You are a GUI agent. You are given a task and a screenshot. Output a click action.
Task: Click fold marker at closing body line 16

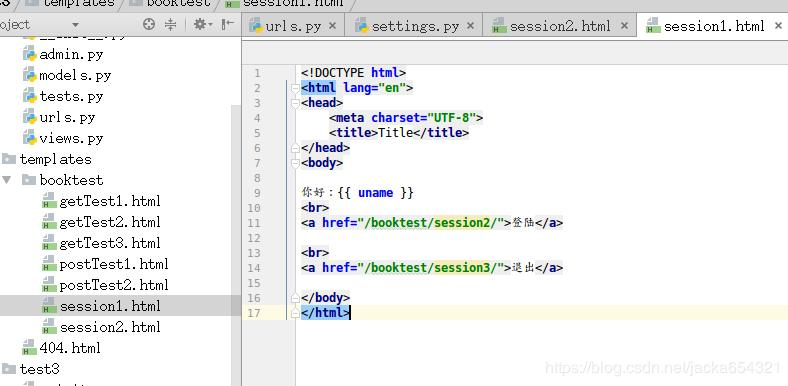[296, 298]
